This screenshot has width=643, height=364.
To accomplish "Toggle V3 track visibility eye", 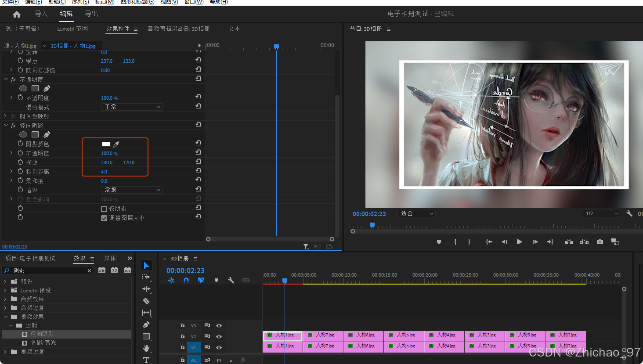I will [x=219, y=326].
